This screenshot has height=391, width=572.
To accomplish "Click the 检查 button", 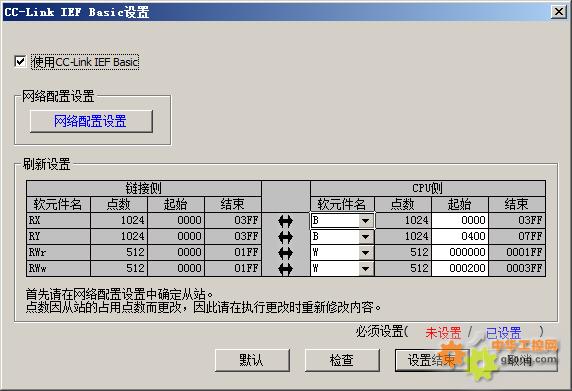I will [x=342, y=360].
